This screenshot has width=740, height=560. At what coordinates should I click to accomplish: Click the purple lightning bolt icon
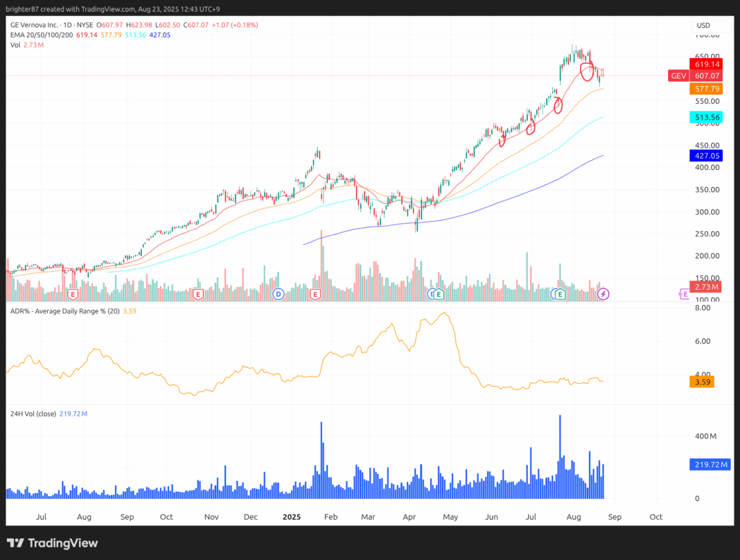point(604,294)
